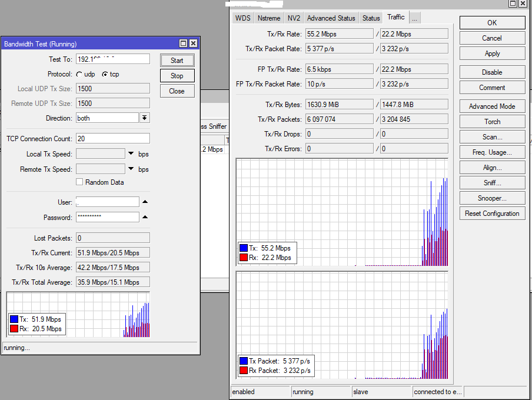Switch to the Status tab
This screenshot has width=532, height=400.
371,18
